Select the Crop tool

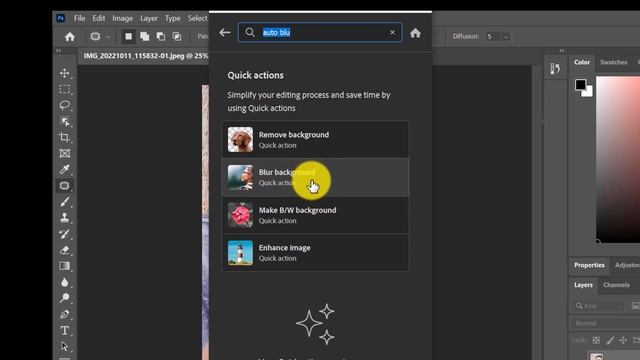pyautogui.click(x=64, y=137)
